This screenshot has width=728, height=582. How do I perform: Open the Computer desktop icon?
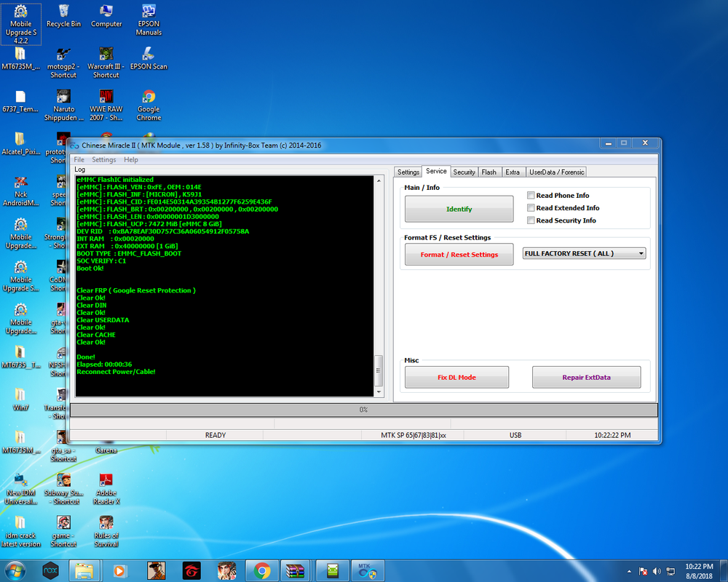pos(106,17)
